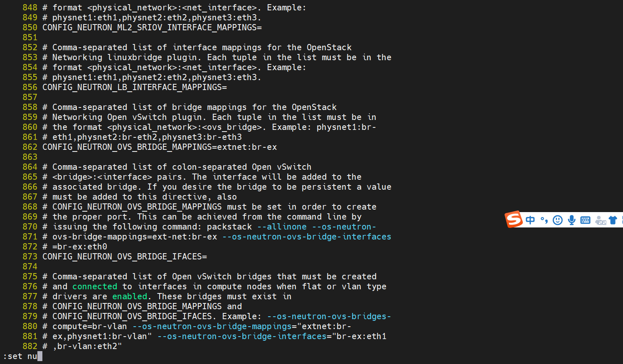Viewport: 623px width, 364px height.
Task: Open the soft keyboard icon
Action: click(x=585, y=220)
